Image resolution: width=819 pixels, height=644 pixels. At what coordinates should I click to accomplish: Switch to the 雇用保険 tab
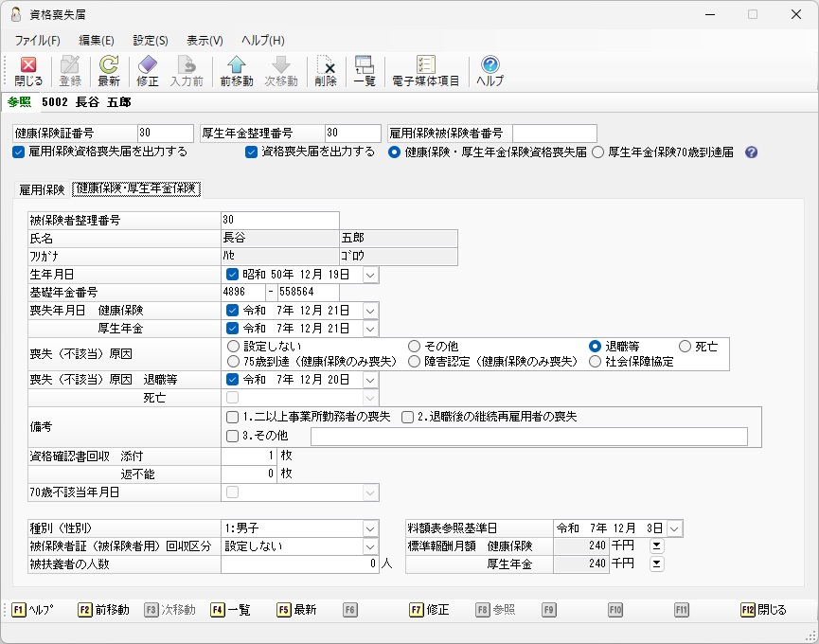point(42,189)
